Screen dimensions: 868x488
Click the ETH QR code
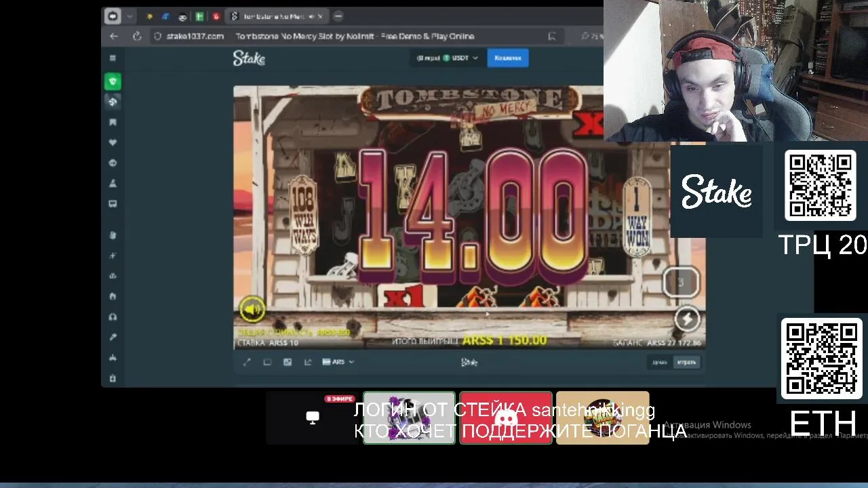(x=821, y=359)
